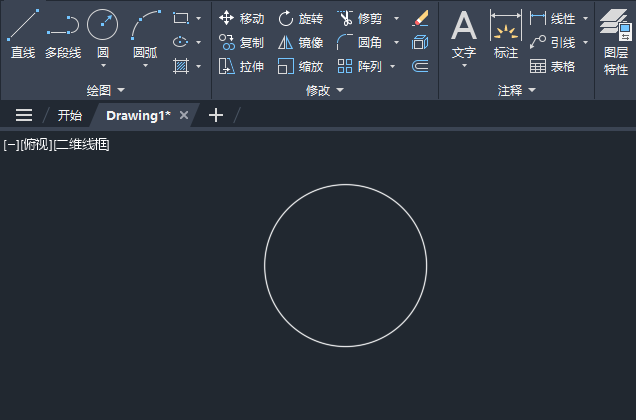Select the 标注 dimension tool
This screenshot has width=636, height=420.
pos(506,34)
